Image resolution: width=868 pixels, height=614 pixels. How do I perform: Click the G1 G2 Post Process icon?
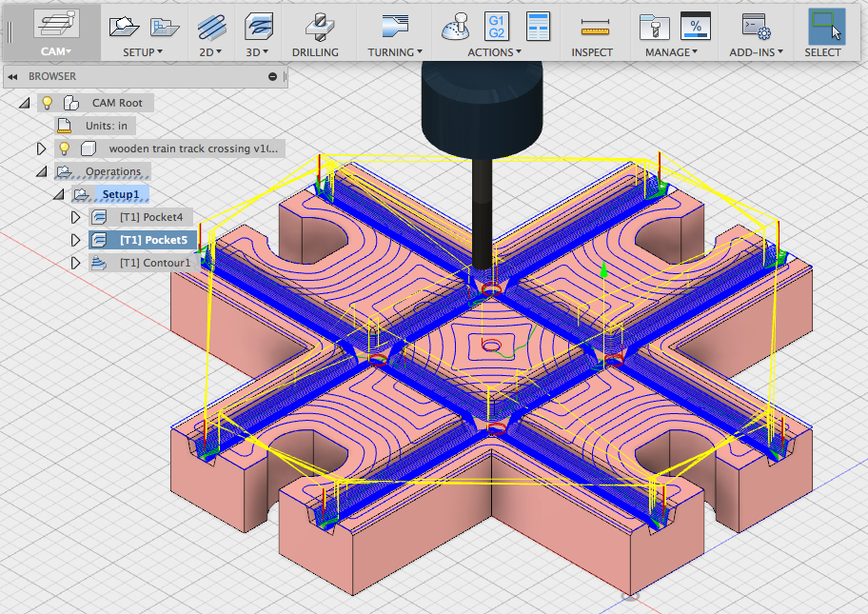pos(497,27)
